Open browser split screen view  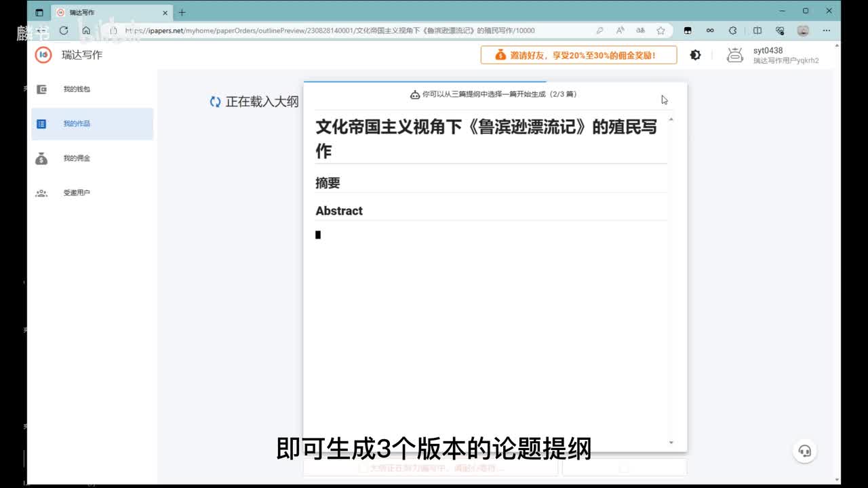click(x=757, y=30)
